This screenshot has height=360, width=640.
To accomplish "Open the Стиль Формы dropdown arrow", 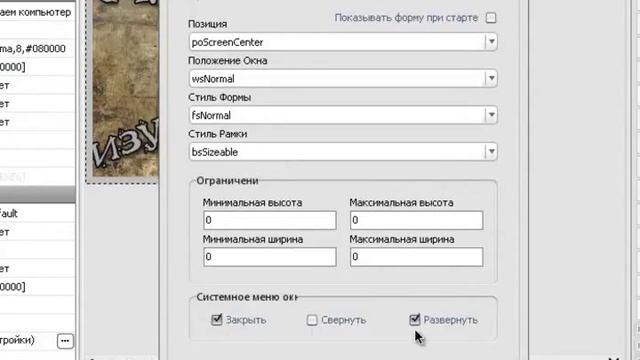I will [491, 115].
